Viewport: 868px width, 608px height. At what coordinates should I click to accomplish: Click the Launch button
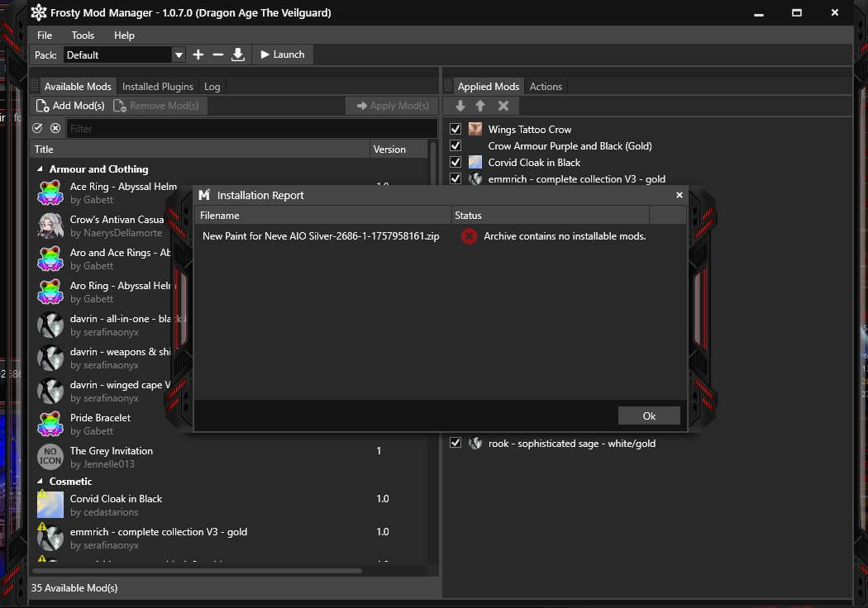pyautogui.click(x=282, y=55)
